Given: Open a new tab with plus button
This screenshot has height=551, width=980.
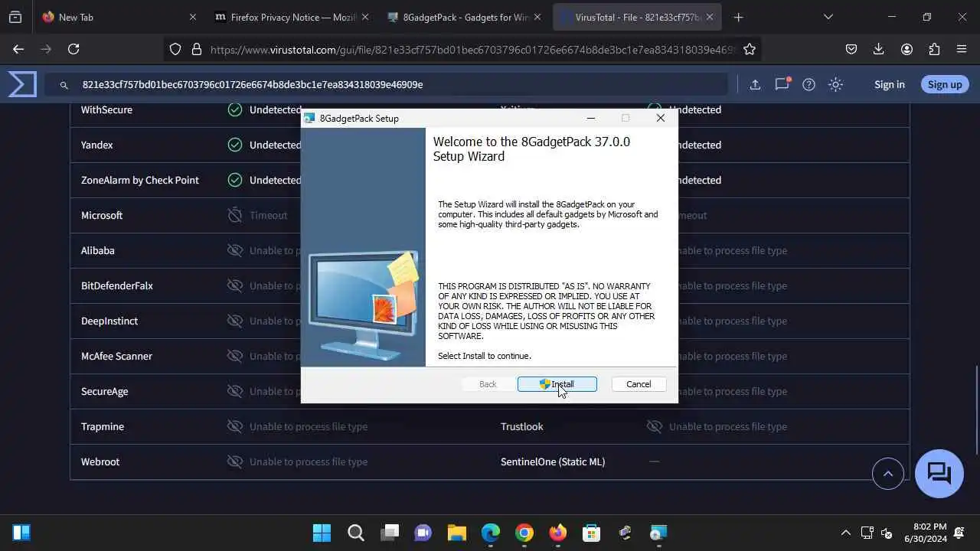Looking at the screenshot, I should point(738,17).
